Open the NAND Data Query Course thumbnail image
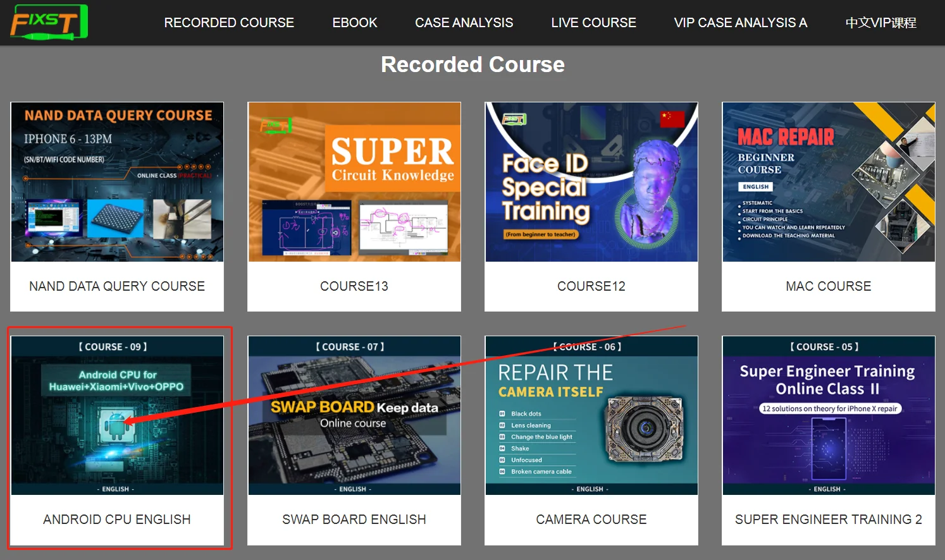This screenshot has width=945, height=560. [x=117, y=182]
